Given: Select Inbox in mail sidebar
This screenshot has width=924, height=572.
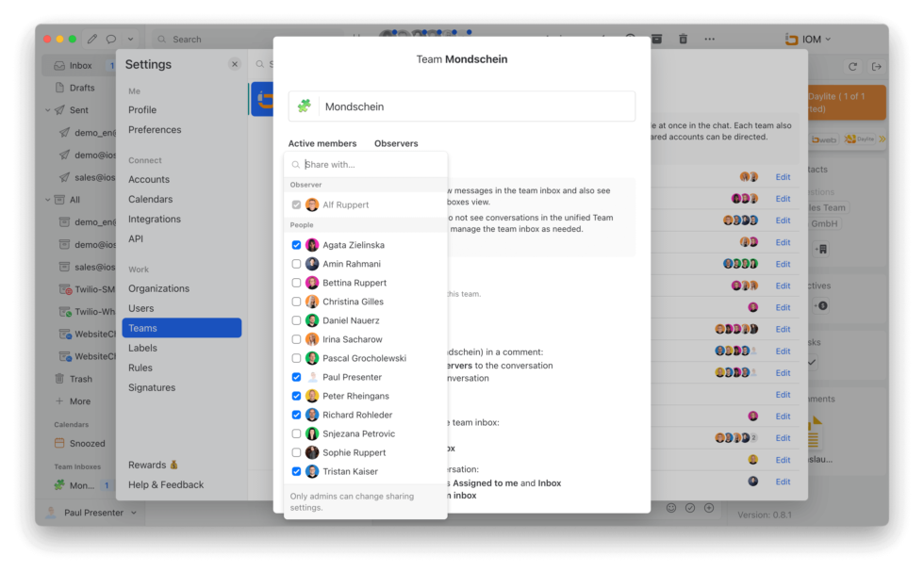Looking at the screenshot, I should (x=81, y=65).
